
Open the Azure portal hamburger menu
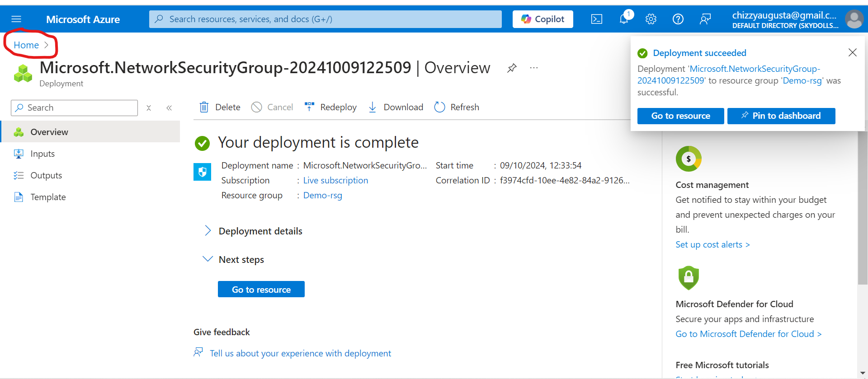[x=16, y=19]
